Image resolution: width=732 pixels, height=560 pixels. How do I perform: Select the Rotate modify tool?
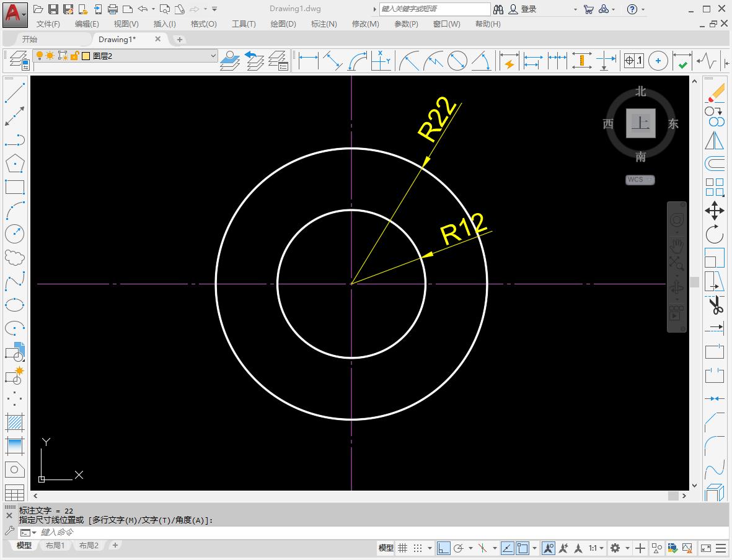pos(715,234)
